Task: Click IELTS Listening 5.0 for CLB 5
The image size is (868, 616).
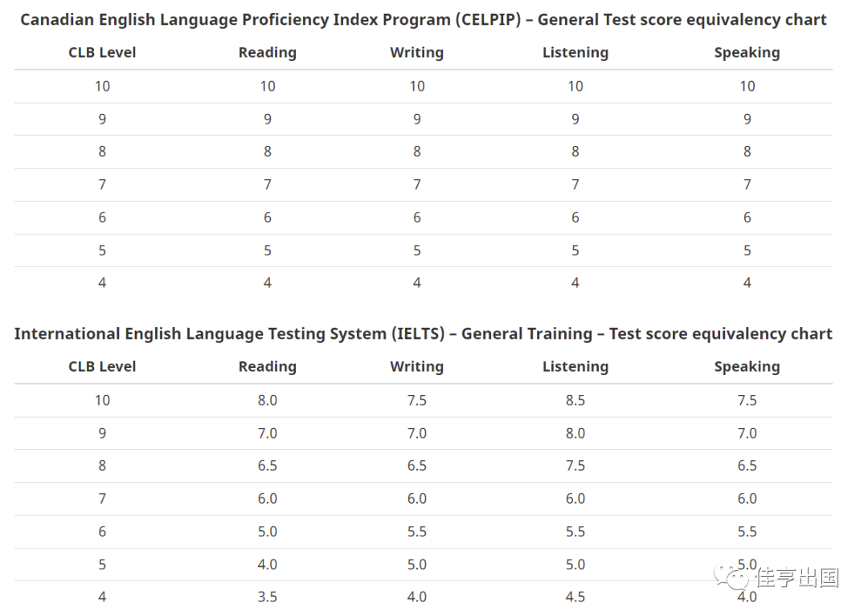Action: point(575,565)
